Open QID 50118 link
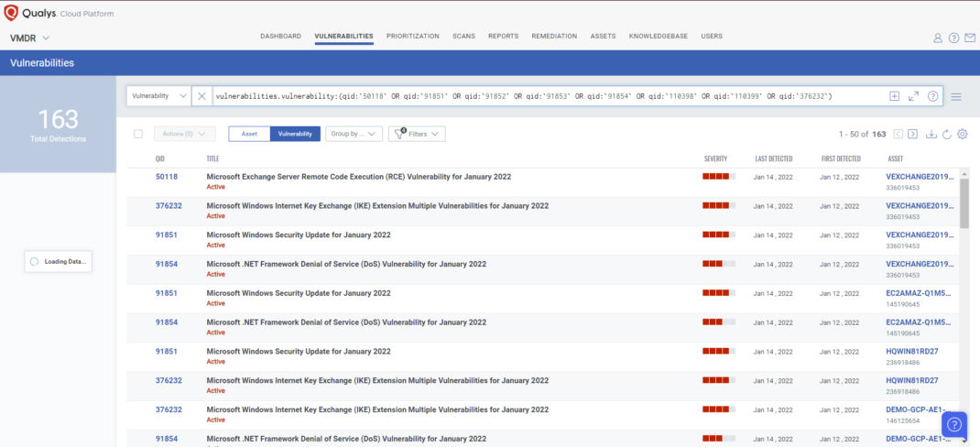This screenshot has width=980, height=447. click(167, 177)
